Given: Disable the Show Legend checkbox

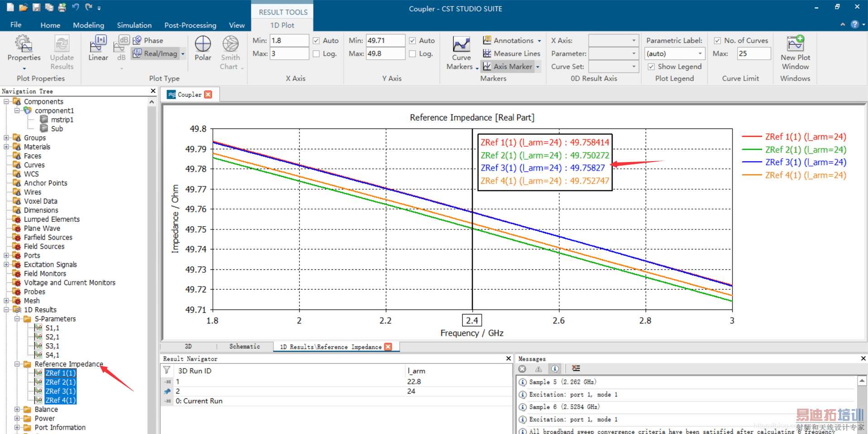Looking at the screenshot, I should 651,67.
